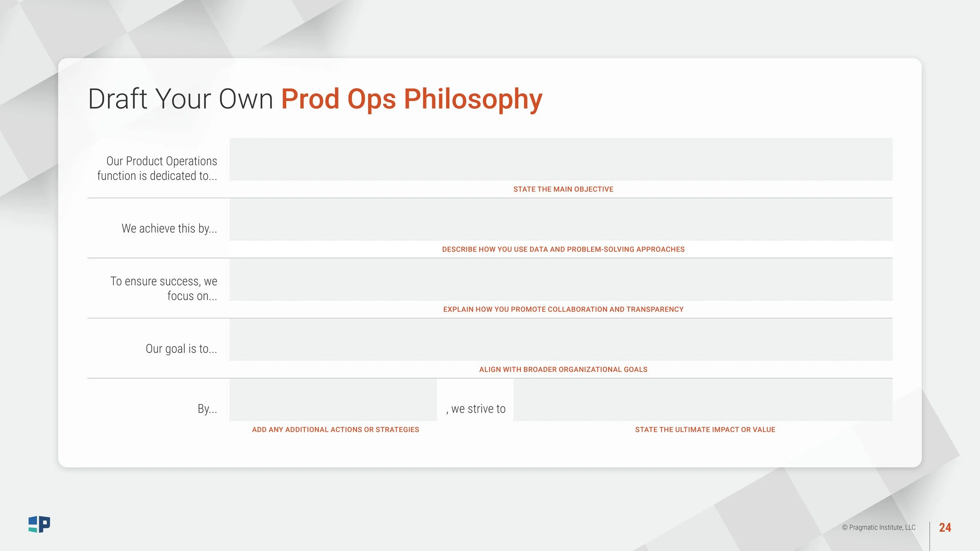Viewport: 980px width, 551px height.
Task: Click the Pragmatic Institute logo icon
Action: pos(39,524)
